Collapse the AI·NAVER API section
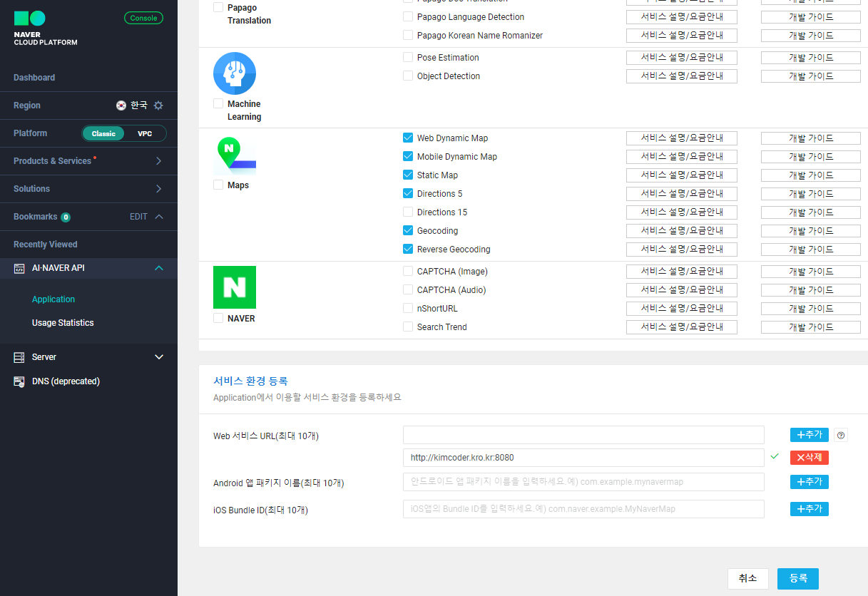 (x=159, y=268)
